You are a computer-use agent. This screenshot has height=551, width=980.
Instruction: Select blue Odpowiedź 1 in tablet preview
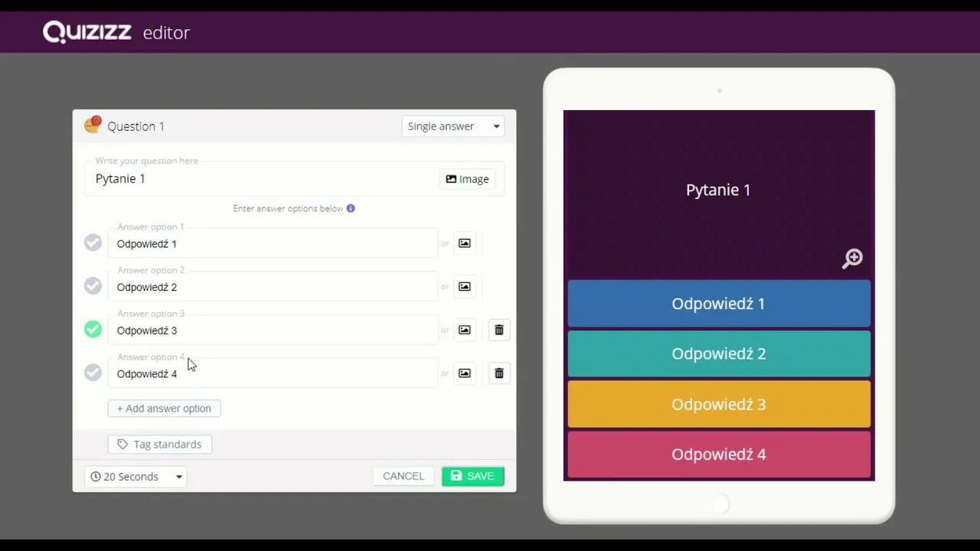point(719,304)
